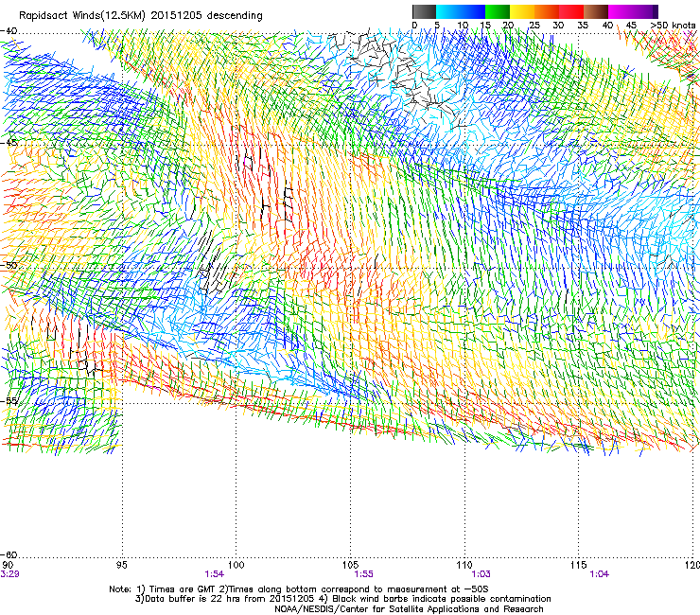This screenshot has width=700, height=615.
Task: Click the -45 latitude axis label
Action: [9, 143]
